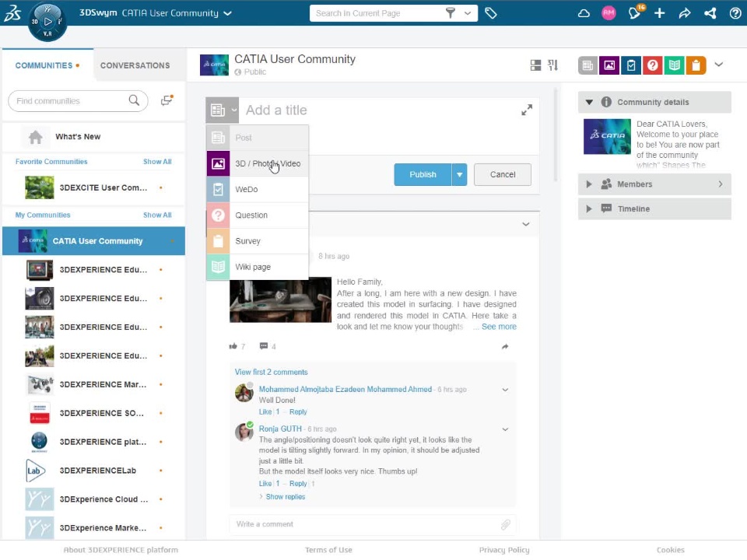Click the magnifier in Find communities
747x560 pixels.
point(135,100)
